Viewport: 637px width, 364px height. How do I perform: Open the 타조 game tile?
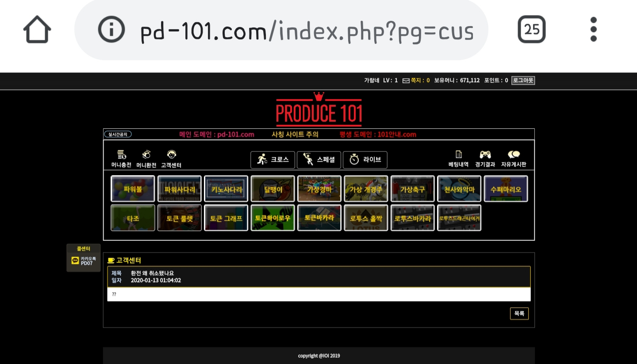(133, 218)
